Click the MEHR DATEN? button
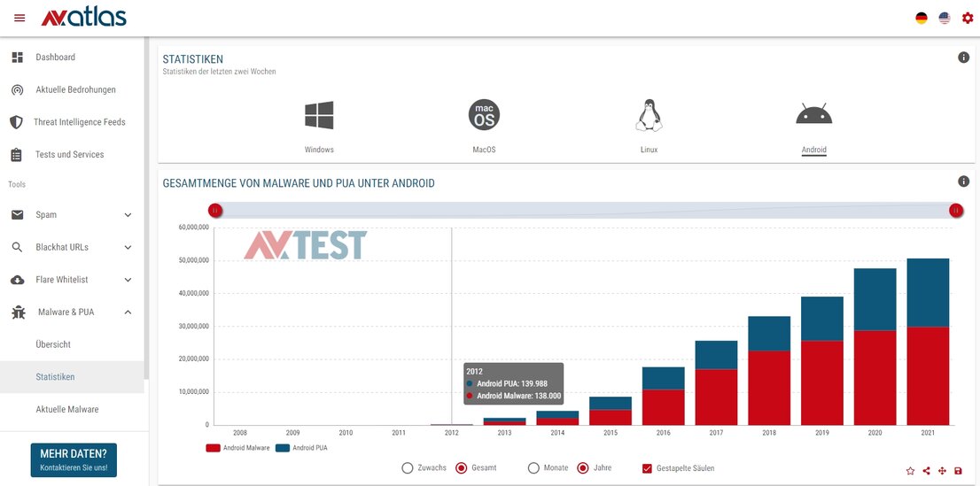The image size is (980, 486). coord(74,460)
